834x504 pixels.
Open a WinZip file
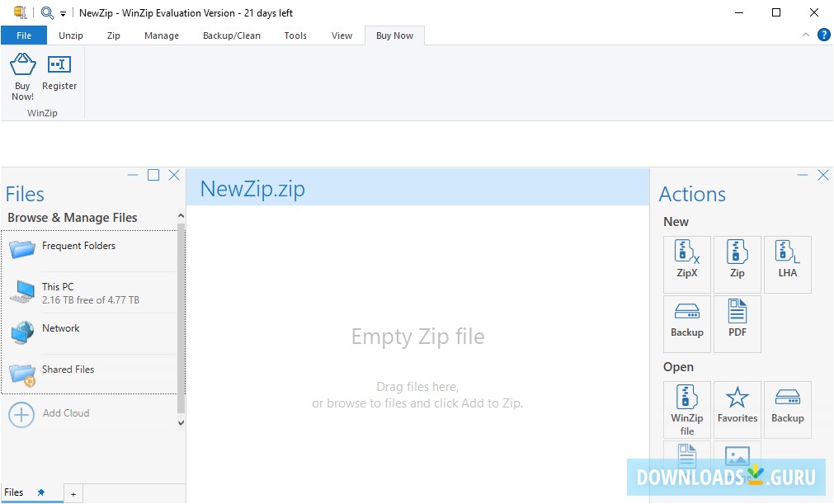click(x=686, y=408)
